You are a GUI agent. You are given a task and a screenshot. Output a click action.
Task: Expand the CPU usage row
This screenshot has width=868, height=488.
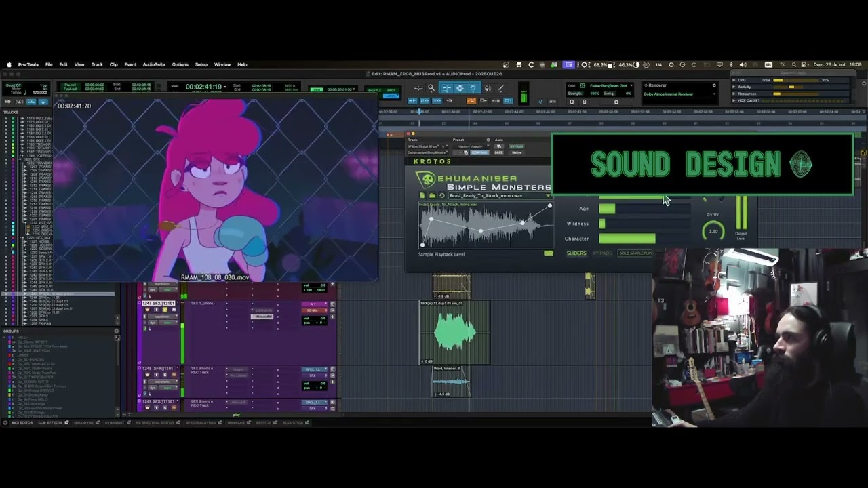click(x=734, y=80)
